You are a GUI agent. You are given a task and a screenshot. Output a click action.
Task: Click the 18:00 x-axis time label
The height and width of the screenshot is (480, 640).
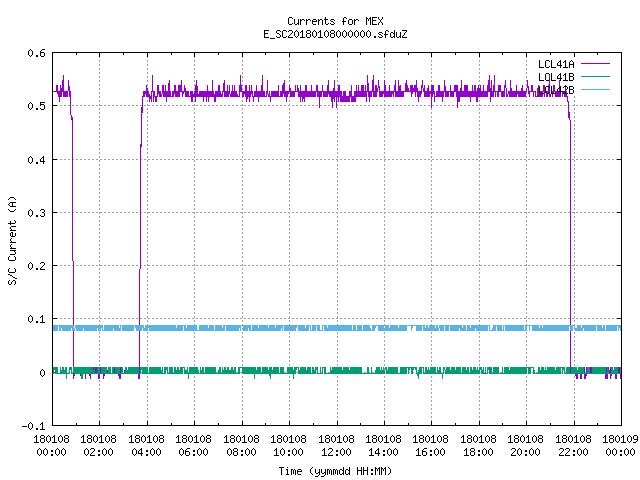(x=478, y=452)
